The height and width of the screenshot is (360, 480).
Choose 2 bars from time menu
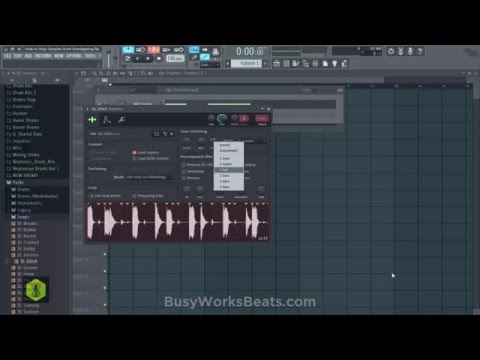click(x=228, y=175)
